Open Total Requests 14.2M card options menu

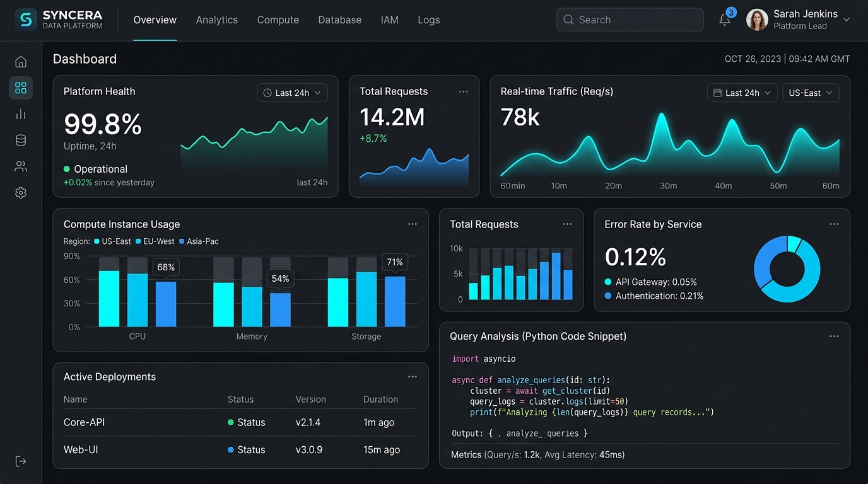coord(464,91)
